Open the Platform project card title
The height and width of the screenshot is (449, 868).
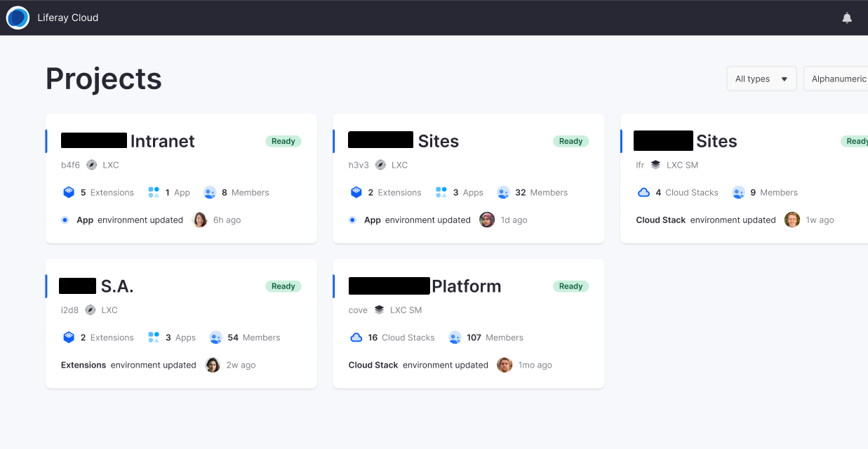[466, 286]
